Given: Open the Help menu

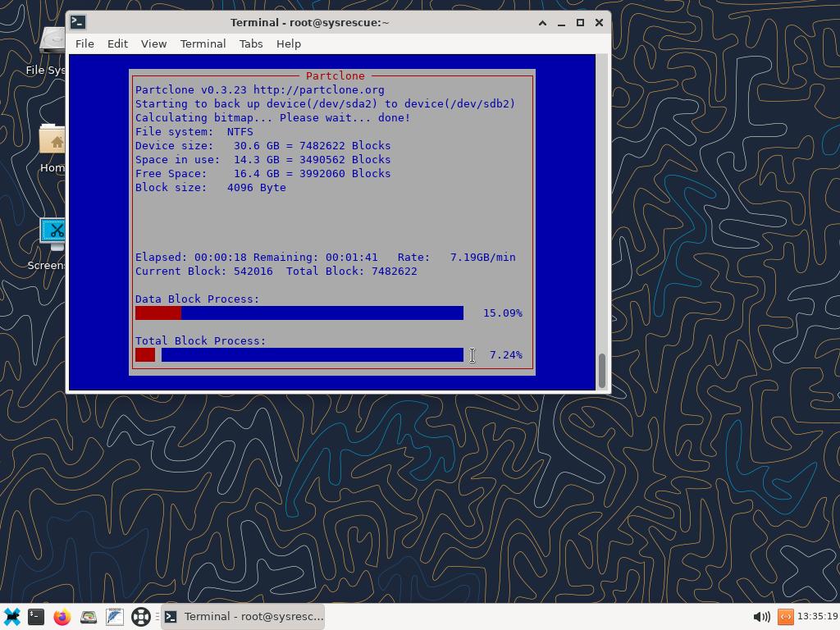Looking at the screenshot, I should tap(288, 43).
